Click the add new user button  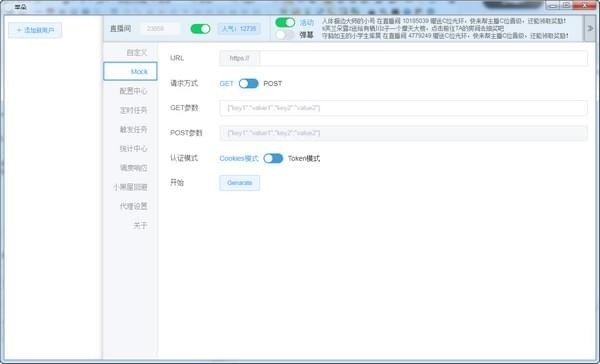[35, 30]
